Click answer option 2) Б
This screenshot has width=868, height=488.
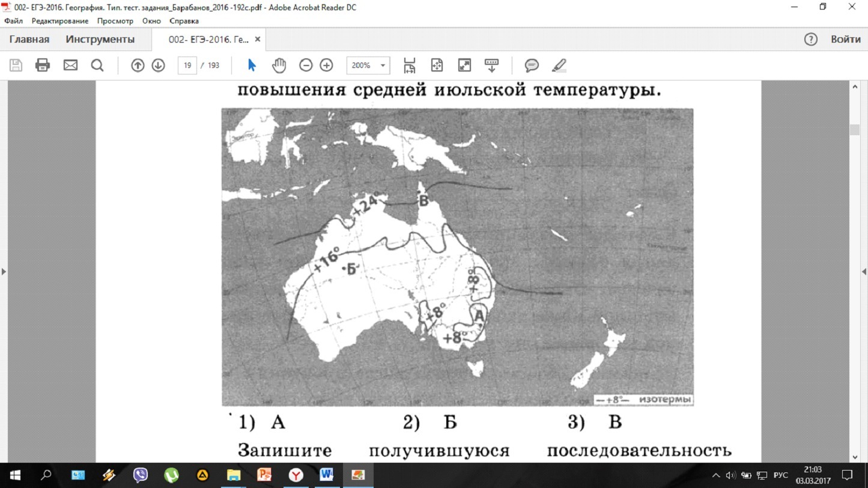tap(430, 422)
